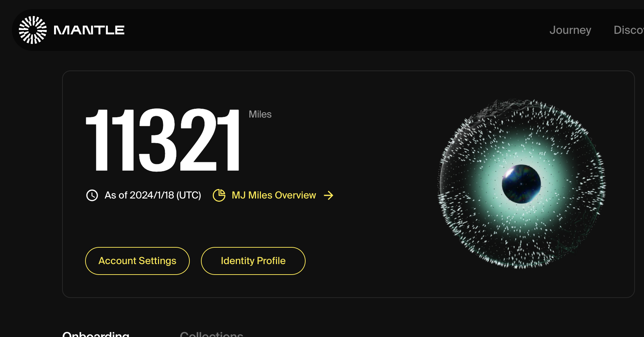
Task: Click the yellow right arrow icon
Action: click(328, 195)
